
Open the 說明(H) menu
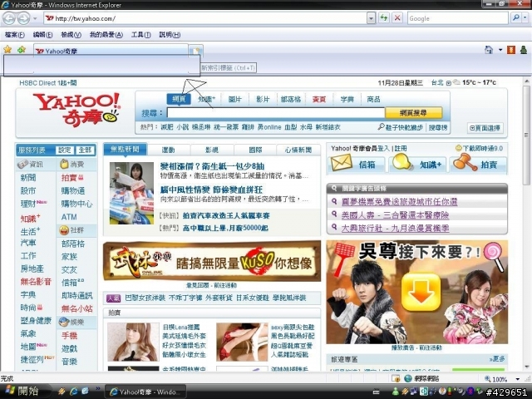pyautogui.click(x=170, y=35)
